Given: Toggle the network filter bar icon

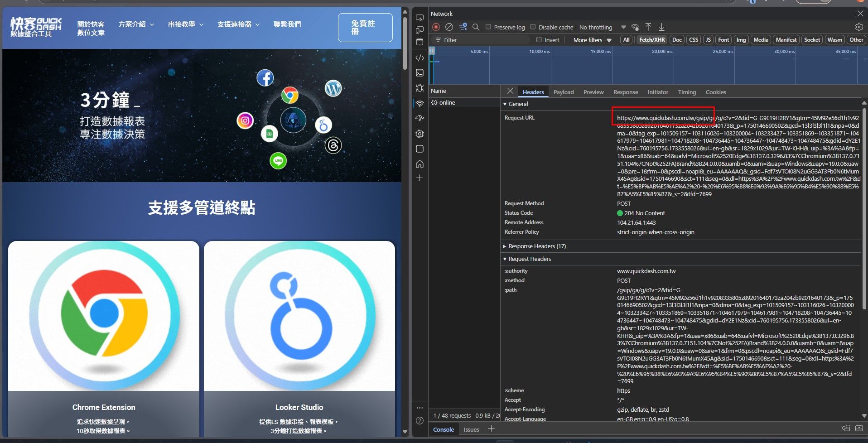Looking at the screenshot, I should pyautogui.click(x=463, y=27).
